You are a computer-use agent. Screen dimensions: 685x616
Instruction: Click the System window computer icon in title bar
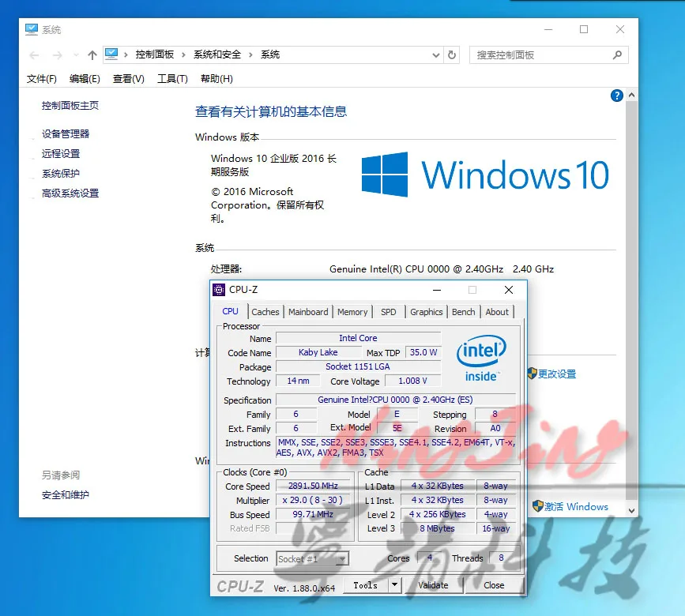(32, 29)
